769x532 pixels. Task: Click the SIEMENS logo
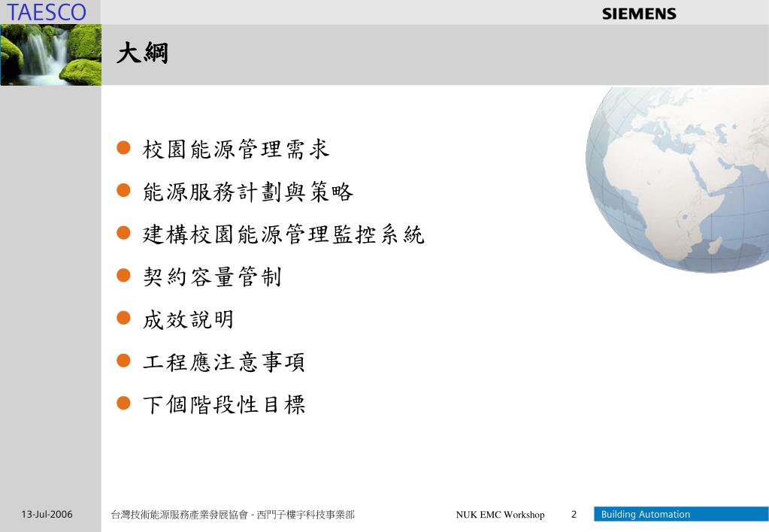point(639,14)
